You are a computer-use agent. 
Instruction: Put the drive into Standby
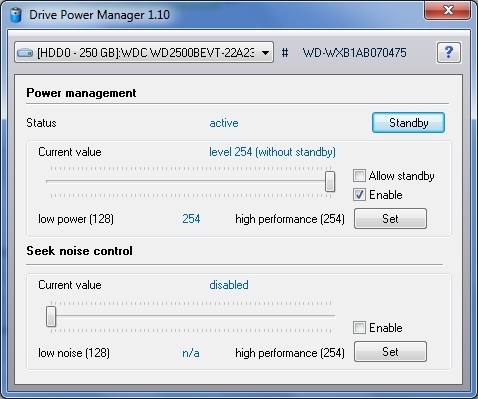coord(408,123)
